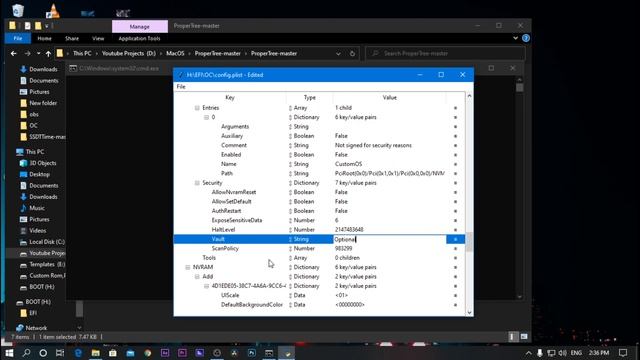Refresh the Explorer address bar
640x360 pixels.
(352, 53)
